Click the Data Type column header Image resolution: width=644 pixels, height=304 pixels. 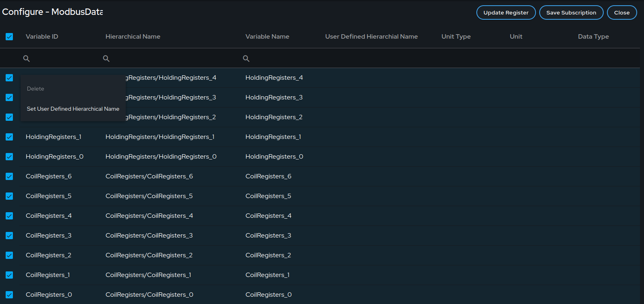pyautogui.click(x=593, y=37)
